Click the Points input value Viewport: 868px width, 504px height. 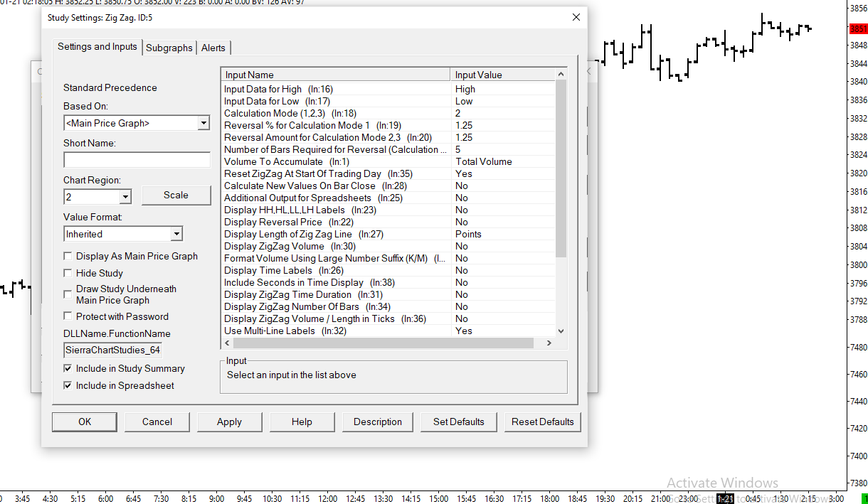coord(468,234)
